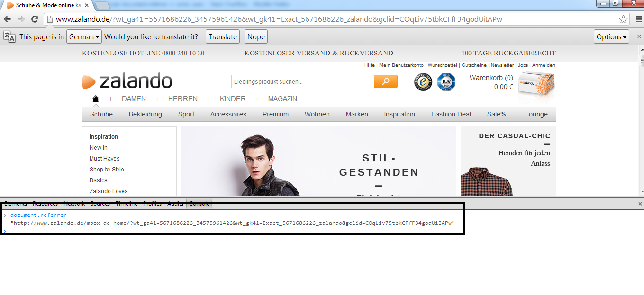
Task: Decline translation with Nope button
Action: 256,37
